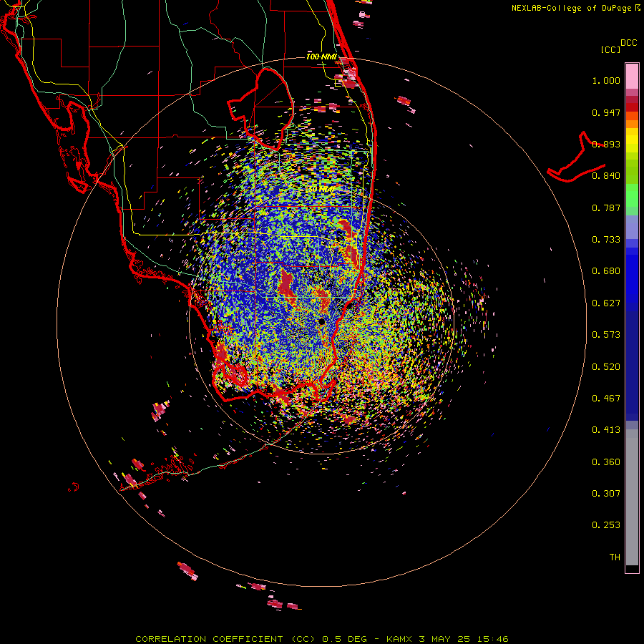Select the 0.307 legend value
Screen dimensions: 644x644
606,494
